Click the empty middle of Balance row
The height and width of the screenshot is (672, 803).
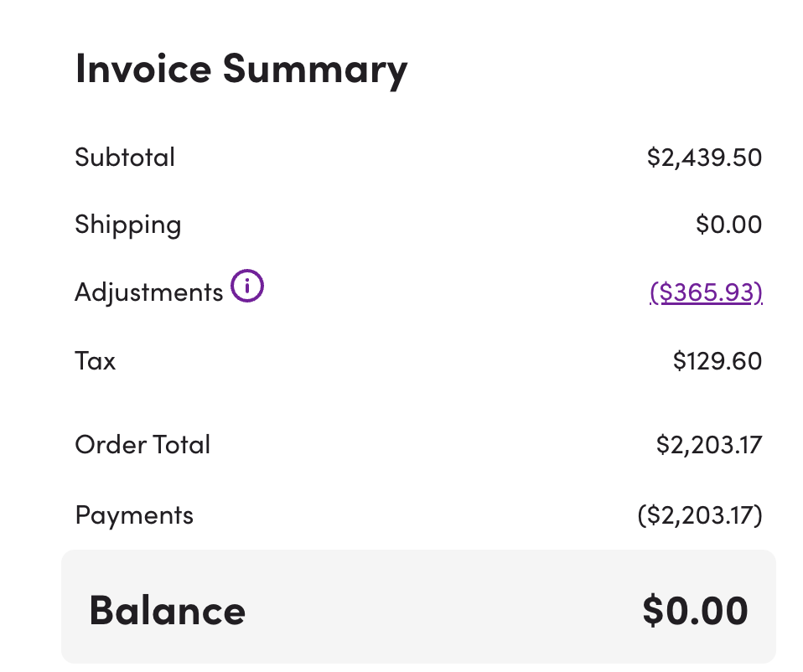436,610
